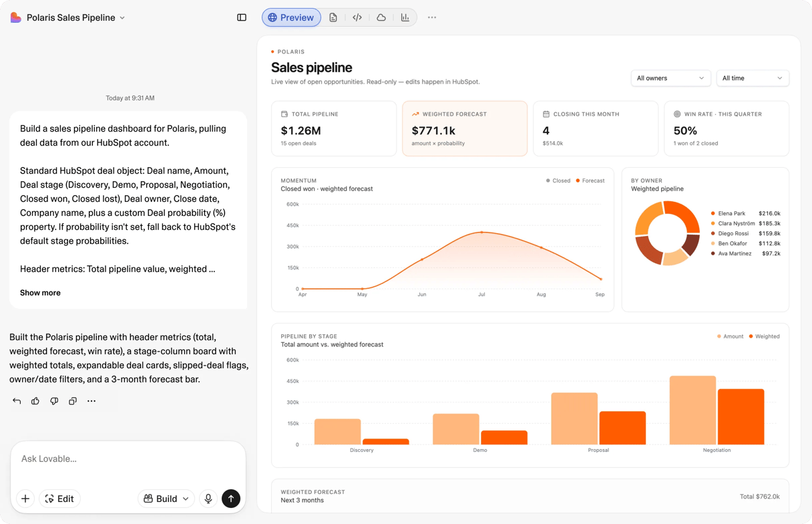Click the Total Pipeline card icon
This screenshot has height=524, width=812.
(284, 114)
